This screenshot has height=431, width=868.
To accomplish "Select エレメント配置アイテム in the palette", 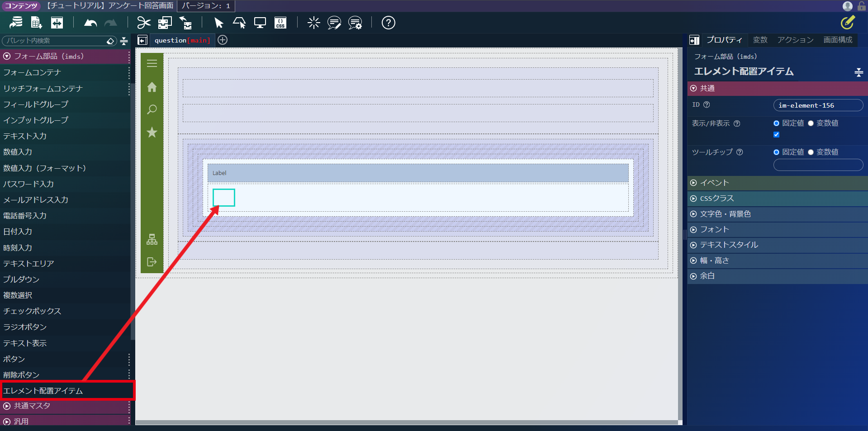I will coord(67,391).
